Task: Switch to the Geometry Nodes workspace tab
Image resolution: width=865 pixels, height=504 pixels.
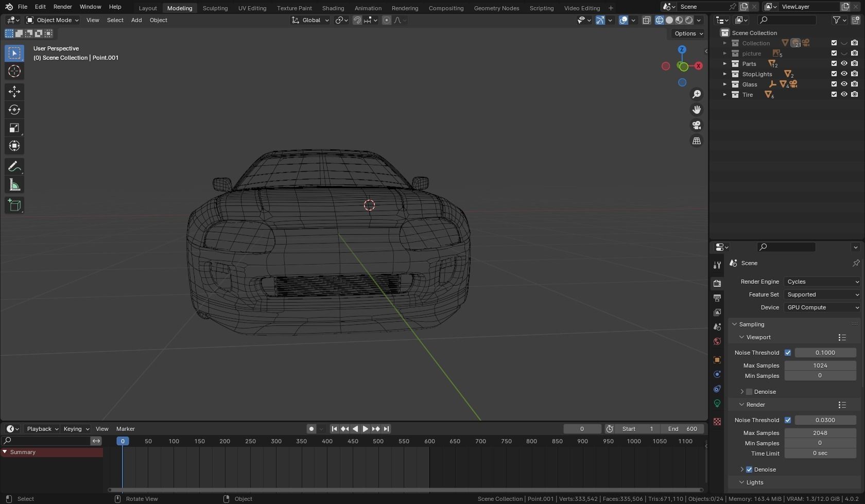Action: click(x=496, y=8)
